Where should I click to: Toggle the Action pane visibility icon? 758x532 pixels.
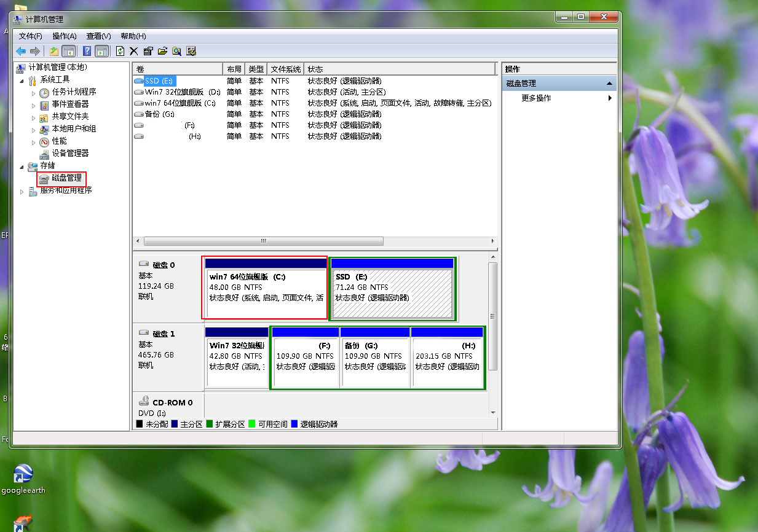102,51
